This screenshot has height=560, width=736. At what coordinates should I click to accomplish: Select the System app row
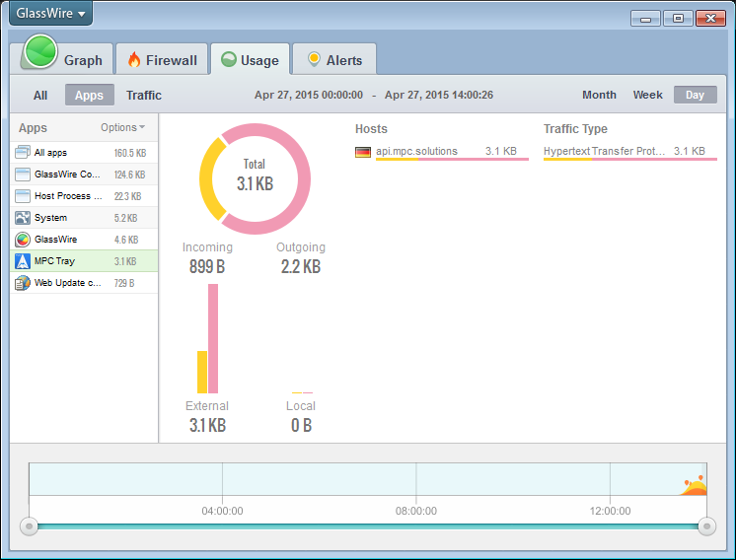coord(84,218)
